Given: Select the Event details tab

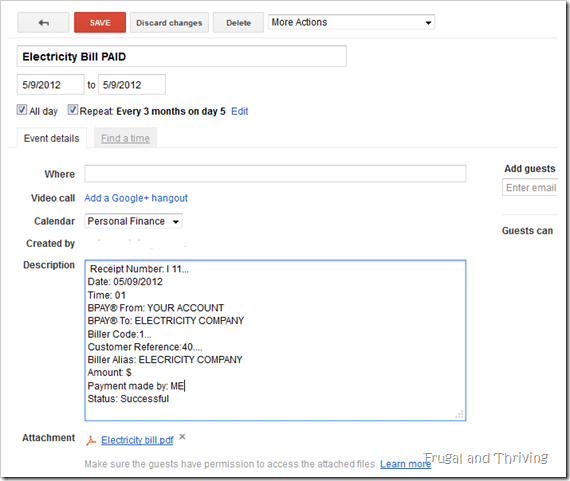Looking at the screenshot, I should click(52, 138).
